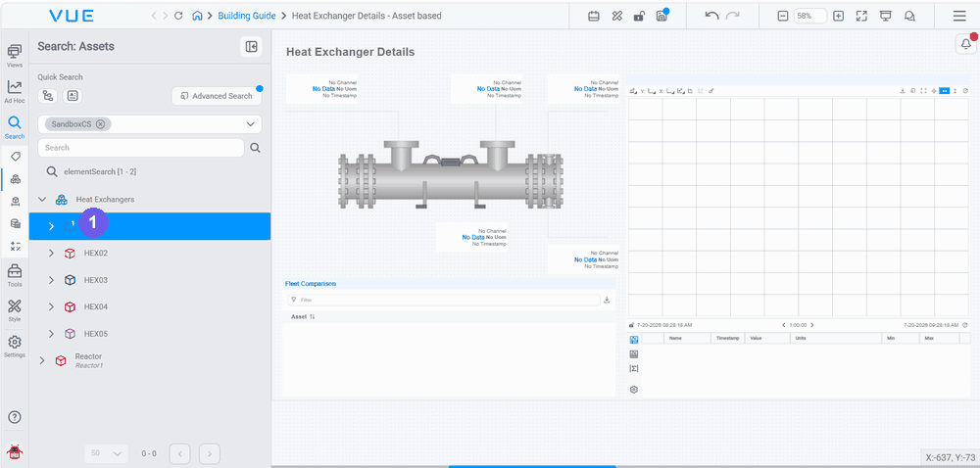Download the trend chart data

pos(903,91)
